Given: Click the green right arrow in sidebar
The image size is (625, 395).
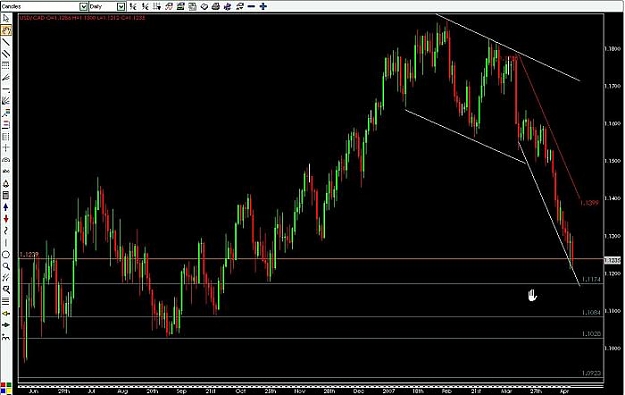Looking at the screenshot, I should 6,325.
